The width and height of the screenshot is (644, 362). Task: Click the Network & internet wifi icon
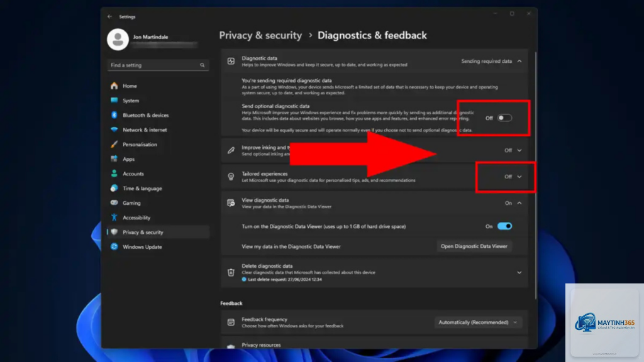click(114, 129)
